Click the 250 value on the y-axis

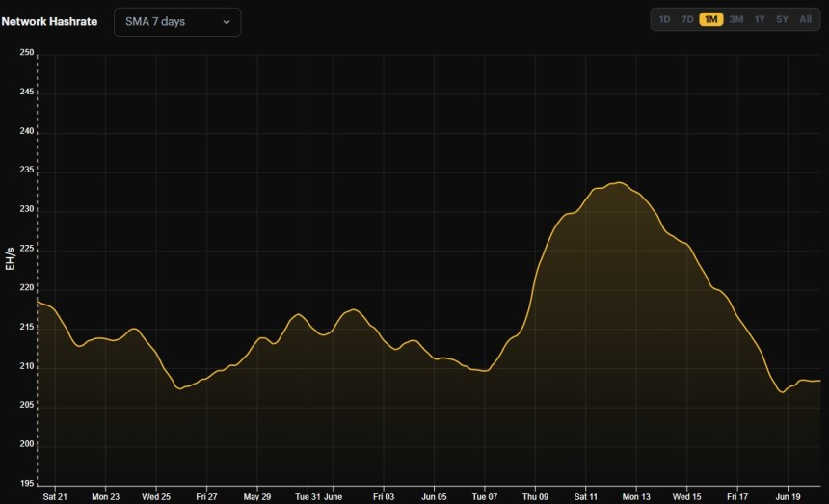pos(26,53)
